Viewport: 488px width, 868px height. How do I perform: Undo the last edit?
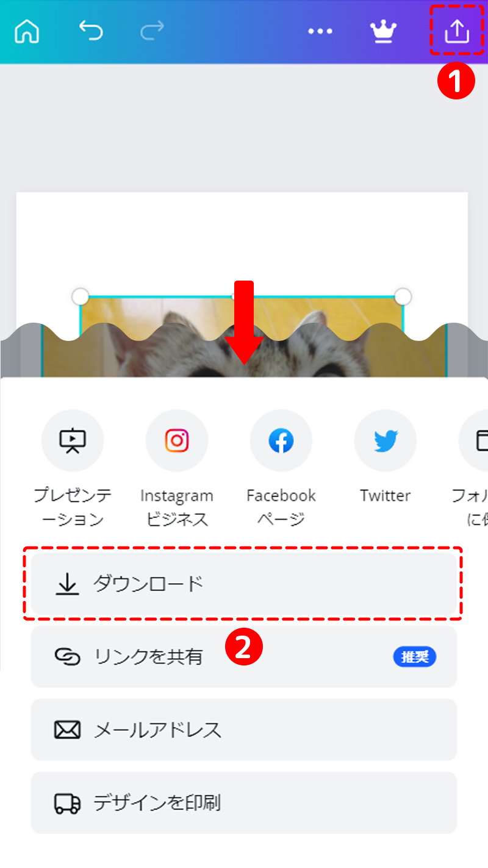[x=91, y=30]
